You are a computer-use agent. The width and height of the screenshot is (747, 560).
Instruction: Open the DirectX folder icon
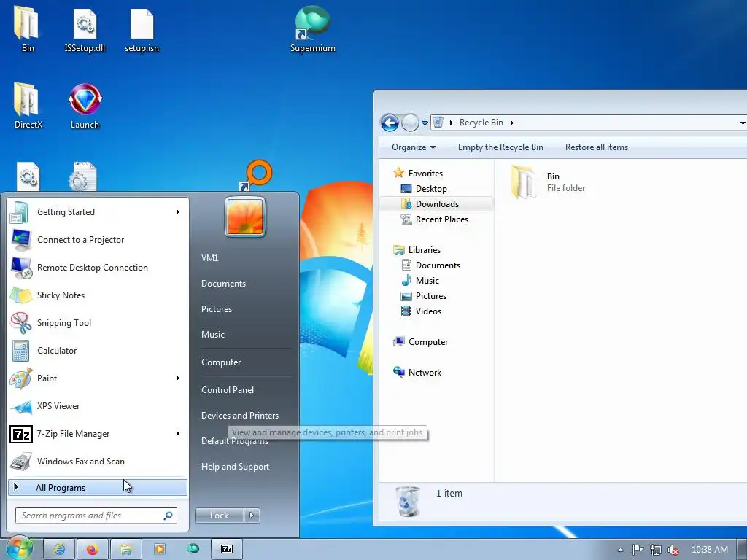click(28, 105)
